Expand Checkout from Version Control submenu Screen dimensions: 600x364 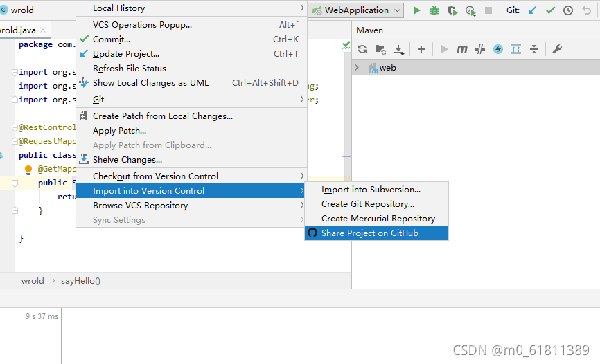pos(191,176)
